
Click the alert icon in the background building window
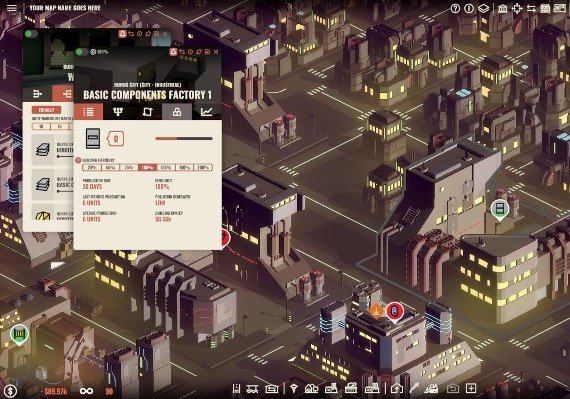tap(123, 34)
